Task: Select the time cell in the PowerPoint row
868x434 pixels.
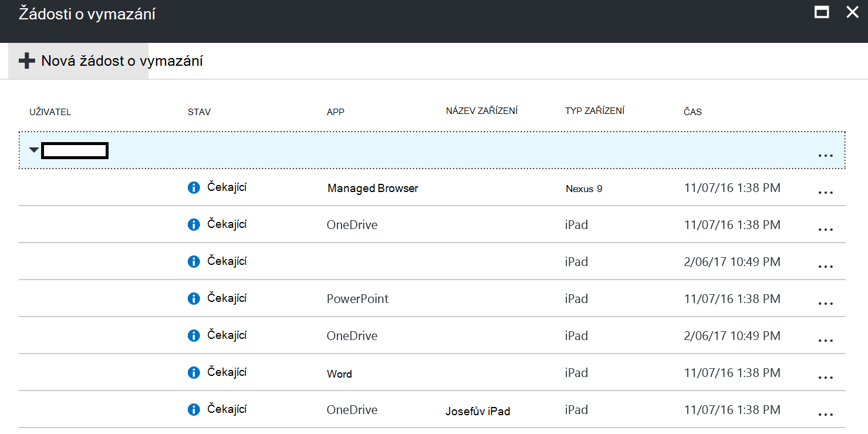Action: click(x=732, y=298)
